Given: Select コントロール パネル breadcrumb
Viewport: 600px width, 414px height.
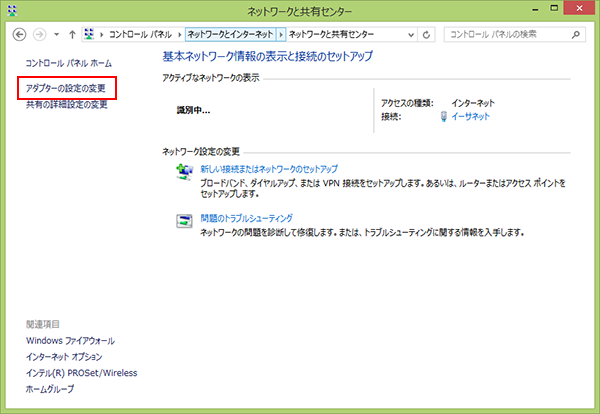Looking at the screenshot, I should click(140, 34).
